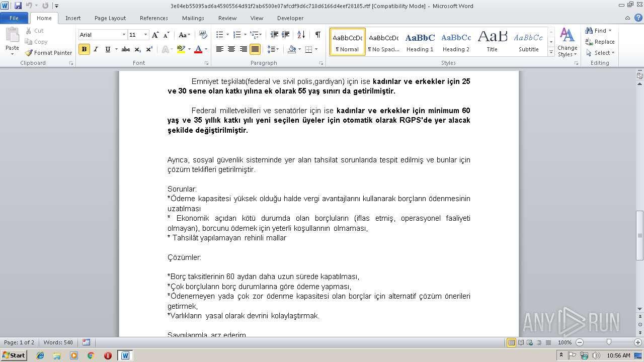Open Font dialog launcher

point(207,63)
